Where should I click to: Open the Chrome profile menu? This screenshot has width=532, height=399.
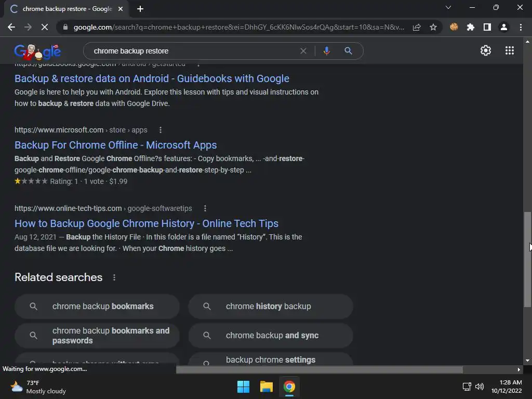(x=504, y=27)
